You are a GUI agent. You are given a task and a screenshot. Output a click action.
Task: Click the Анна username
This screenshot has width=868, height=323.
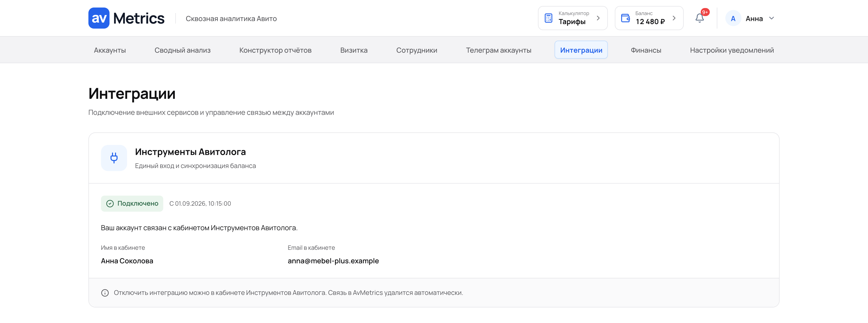tap(754, 19)
